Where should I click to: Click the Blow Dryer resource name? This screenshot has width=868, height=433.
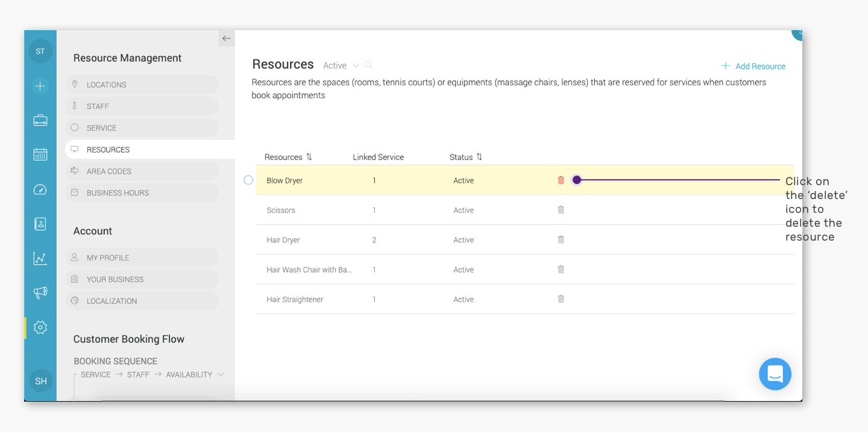[x=285, y=180]
